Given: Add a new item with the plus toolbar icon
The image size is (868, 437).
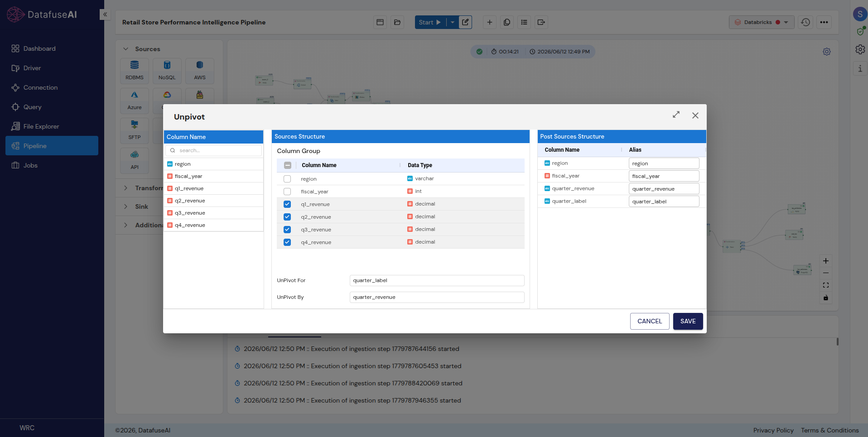Looking at the screenshot, I should pos(490,22).
